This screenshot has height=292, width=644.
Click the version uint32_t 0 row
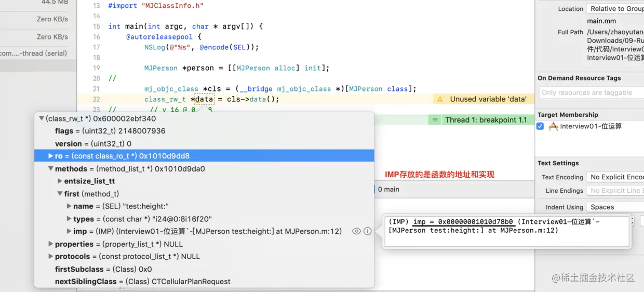pos(204,143)
